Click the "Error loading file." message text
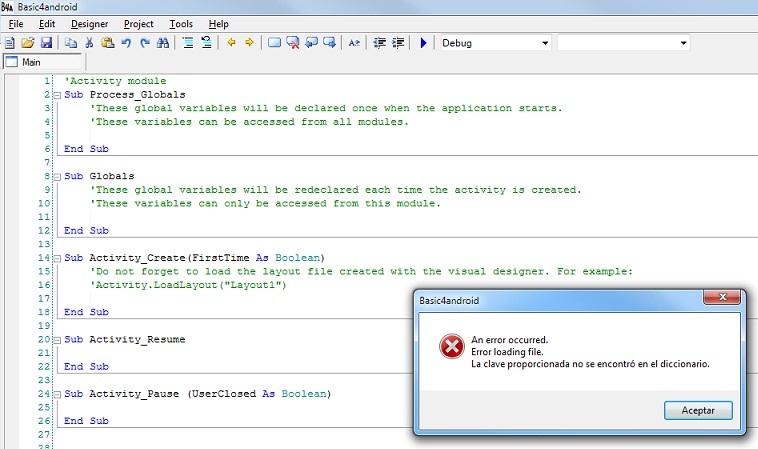 pos(507,352)
